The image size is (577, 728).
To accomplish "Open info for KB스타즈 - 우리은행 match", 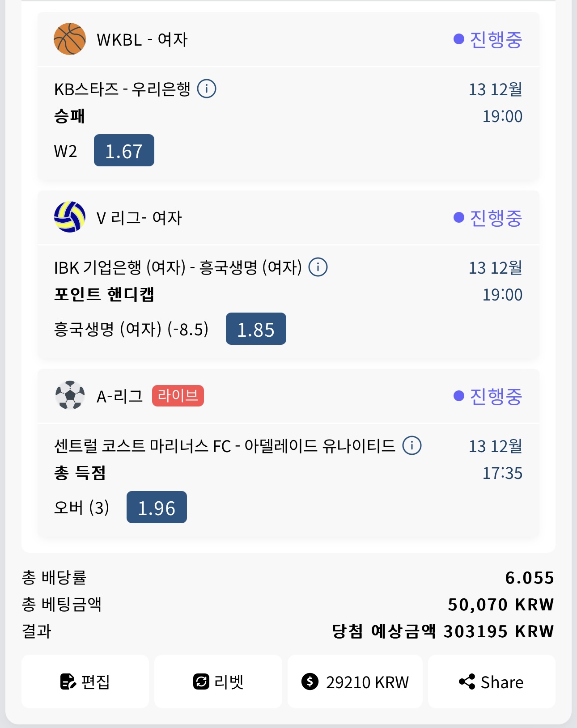I will (x=207, y=89).
